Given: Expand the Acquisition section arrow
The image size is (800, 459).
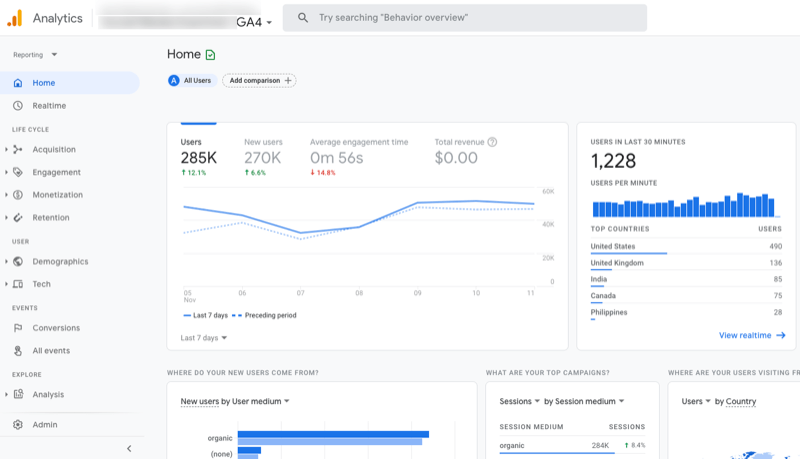Looking at the screenshot, I should (x=6, y=149).
